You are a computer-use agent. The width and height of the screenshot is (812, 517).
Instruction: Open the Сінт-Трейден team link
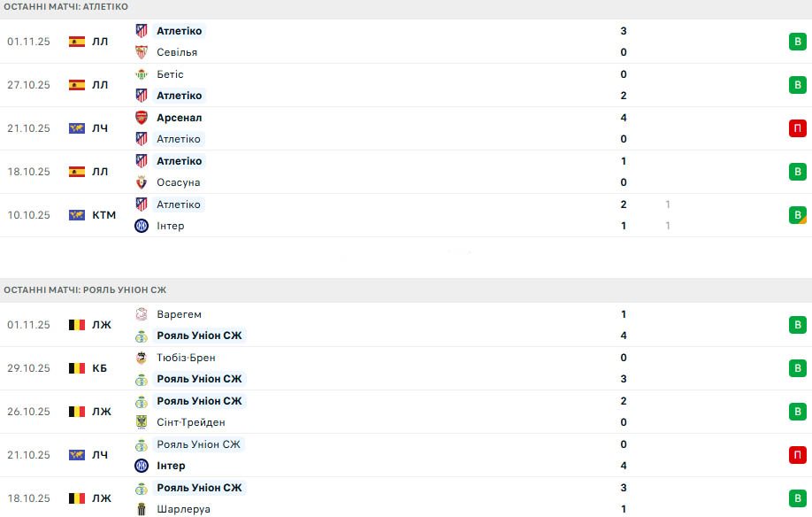[x=190, y=422]
